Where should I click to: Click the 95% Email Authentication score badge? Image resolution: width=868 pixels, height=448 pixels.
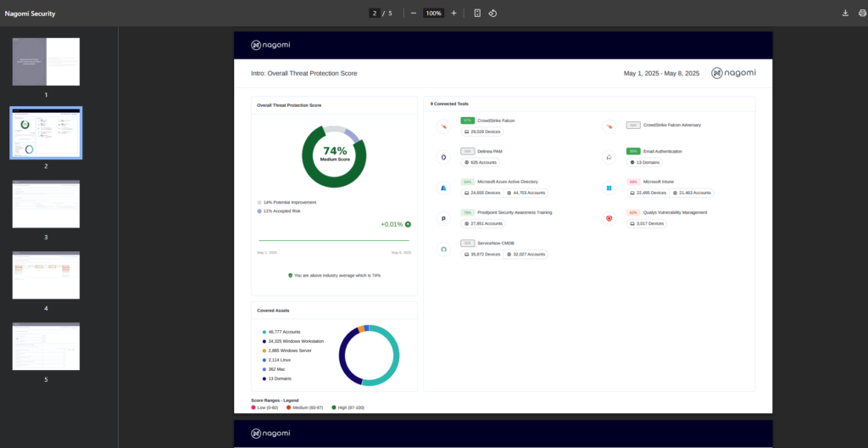click(x=632, y=151)
